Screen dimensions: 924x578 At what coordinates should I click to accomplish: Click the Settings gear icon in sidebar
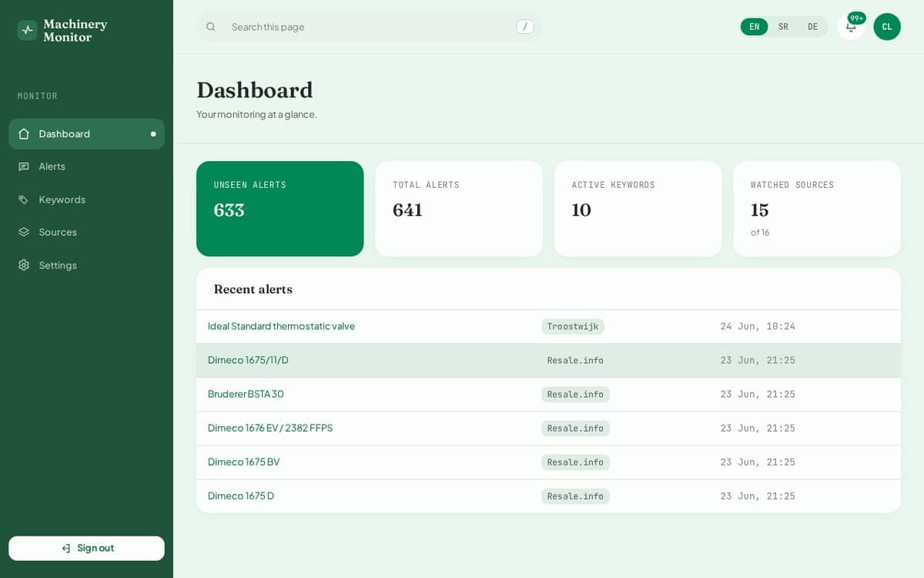24,265
